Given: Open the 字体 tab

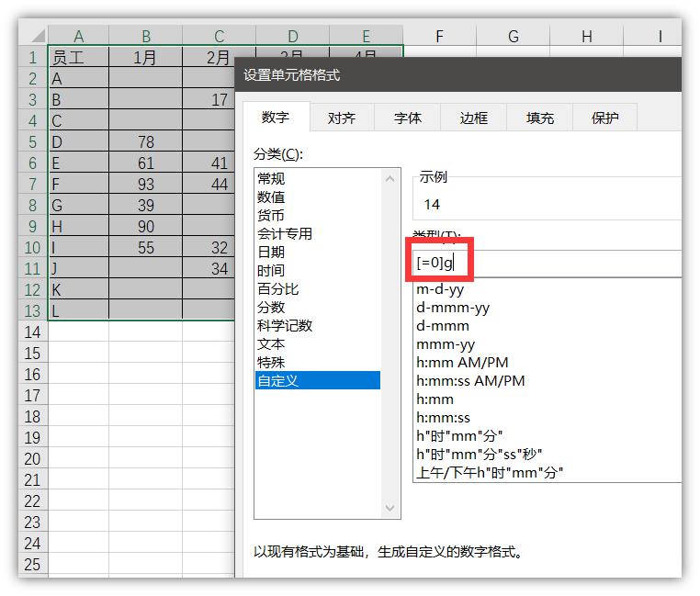Looking at the screenshot, I should coord(408,118).
